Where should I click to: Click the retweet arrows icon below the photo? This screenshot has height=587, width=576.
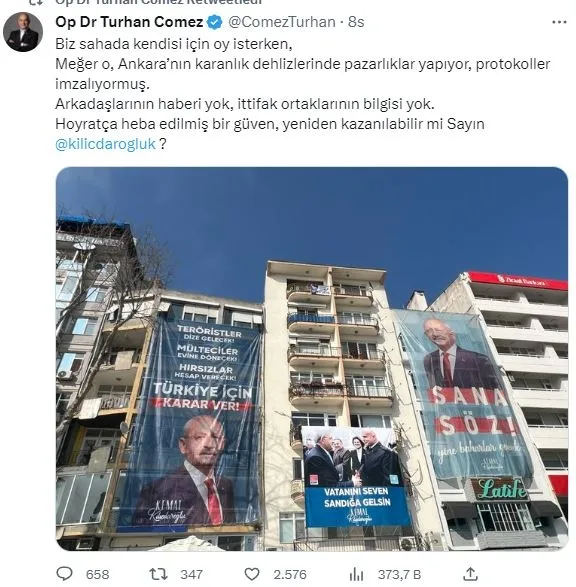[158, 574]
